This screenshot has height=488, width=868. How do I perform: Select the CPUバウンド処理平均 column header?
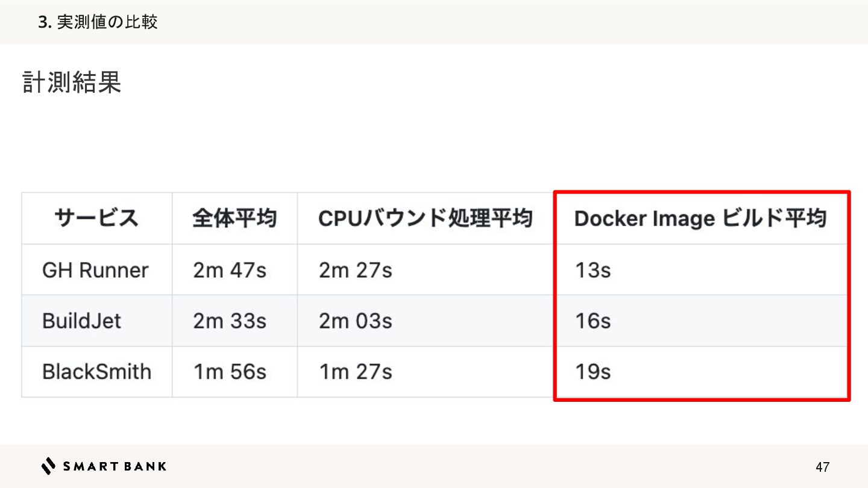click(x=425, y=218)
